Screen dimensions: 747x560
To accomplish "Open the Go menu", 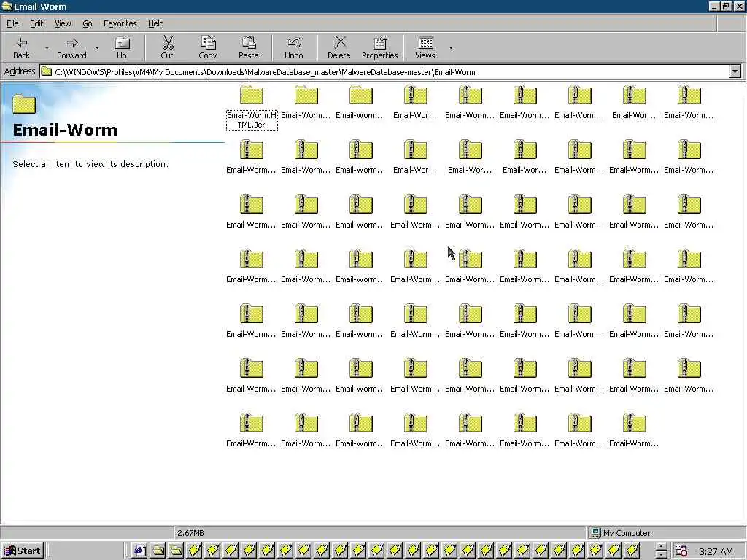I will point(88,23).
